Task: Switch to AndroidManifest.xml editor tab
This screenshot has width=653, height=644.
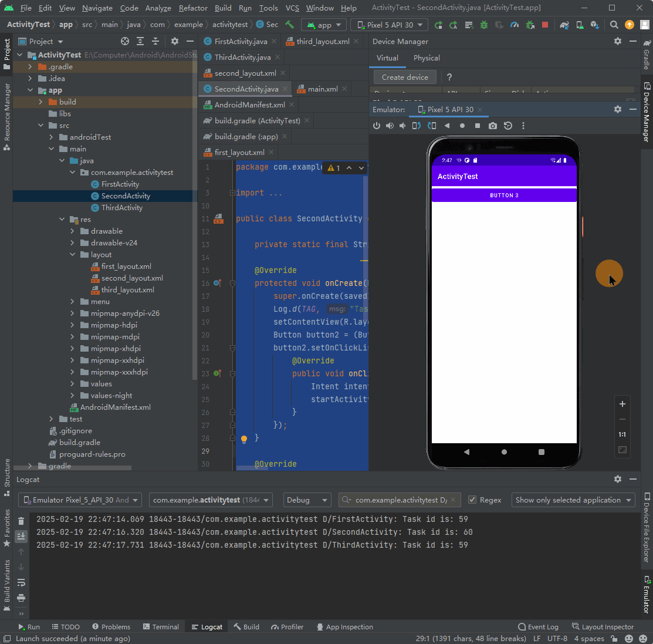Action: [x=249, y=104]
